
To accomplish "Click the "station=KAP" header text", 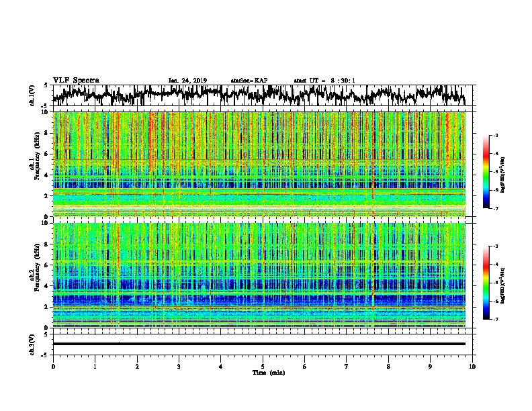I will (x=249, y=81).
